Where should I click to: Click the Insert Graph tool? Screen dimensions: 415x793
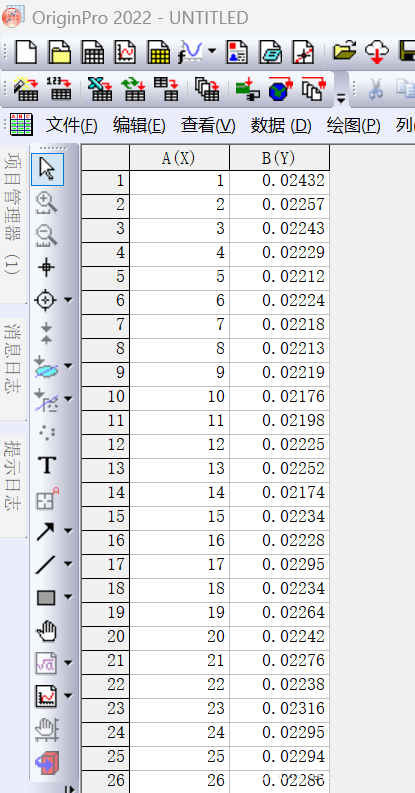pyautogui.click(x=46, y=697)
